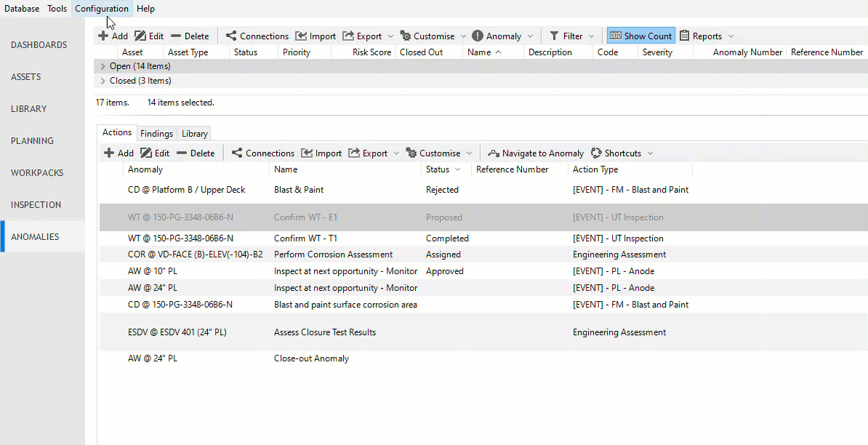Go to Dashboards in the sidebar
This screenshot has height=445, width=868.
[x=43, y=45]
